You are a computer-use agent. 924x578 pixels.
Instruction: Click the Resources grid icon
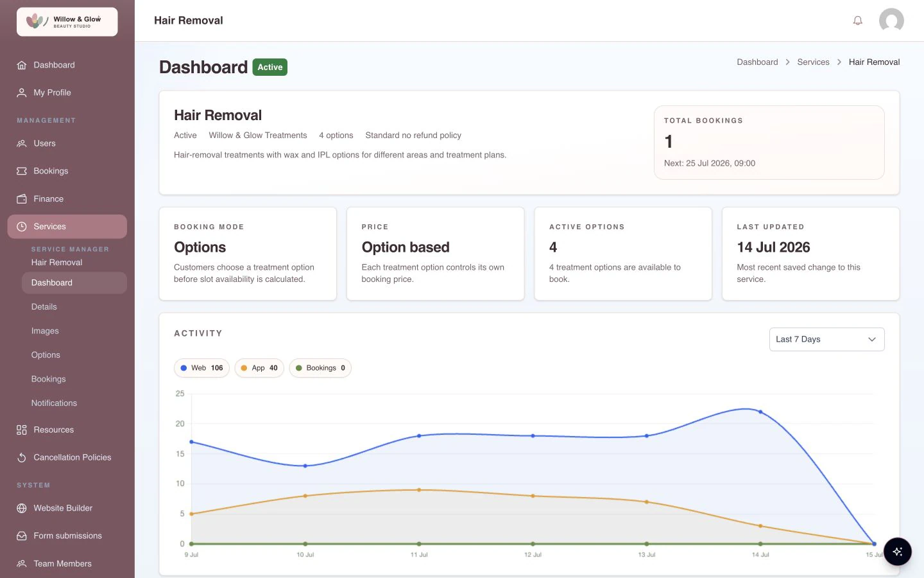point(22,430)
